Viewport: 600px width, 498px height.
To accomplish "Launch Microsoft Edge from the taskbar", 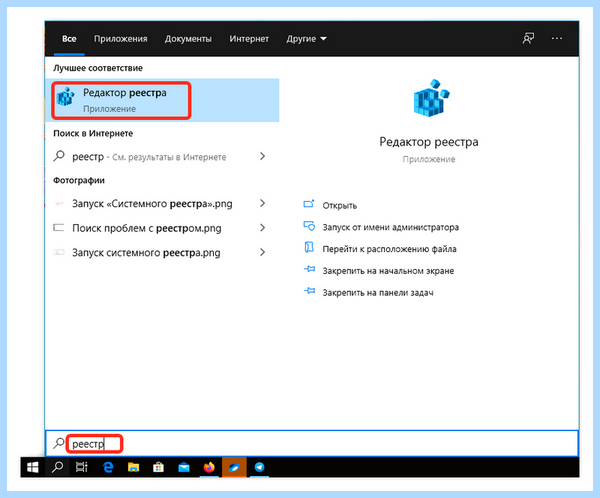I will tap(108, 467).
